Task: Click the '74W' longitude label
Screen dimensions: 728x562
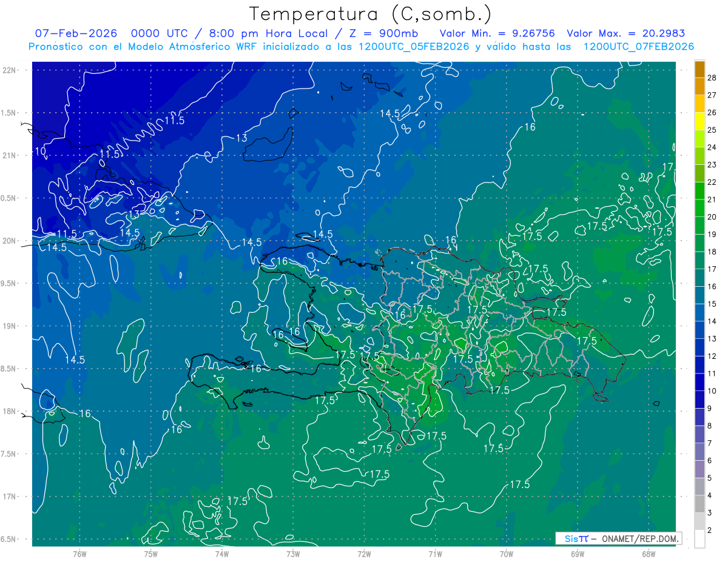Action: click(222, 554)
